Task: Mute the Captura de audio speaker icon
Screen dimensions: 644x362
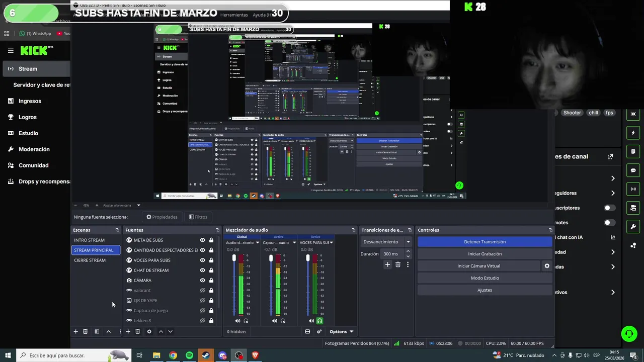Action: click(274, 321)
